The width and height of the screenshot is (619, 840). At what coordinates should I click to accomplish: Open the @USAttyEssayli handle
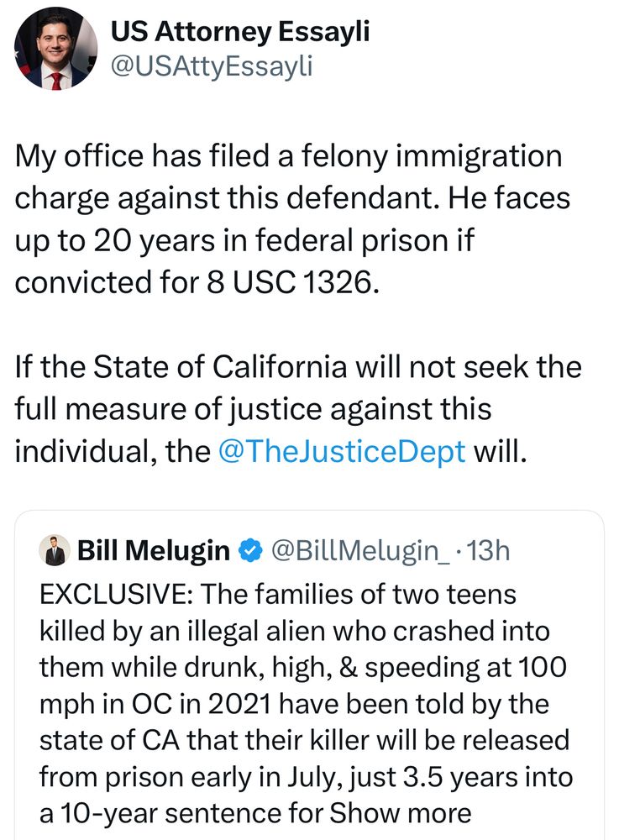212,65
